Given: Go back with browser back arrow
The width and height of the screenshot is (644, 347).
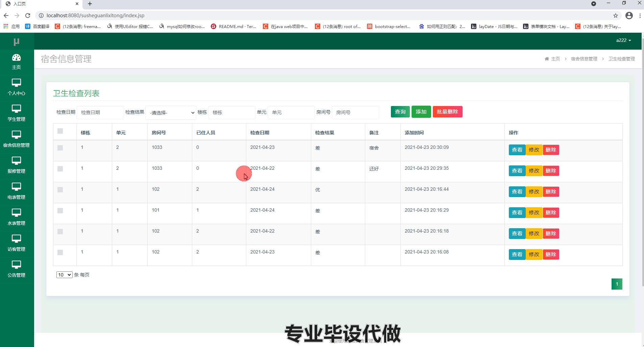Looking at the screenshot, I should [6, 16].
